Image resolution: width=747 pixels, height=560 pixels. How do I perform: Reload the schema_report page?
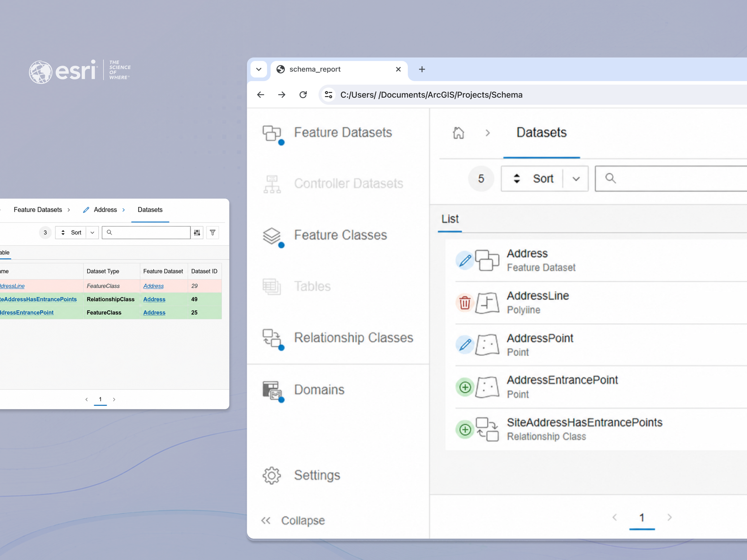[x=303, y=95]
